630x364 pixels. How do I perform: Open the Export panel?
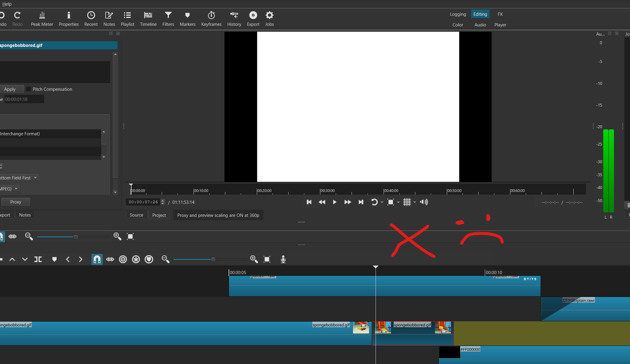253,18
